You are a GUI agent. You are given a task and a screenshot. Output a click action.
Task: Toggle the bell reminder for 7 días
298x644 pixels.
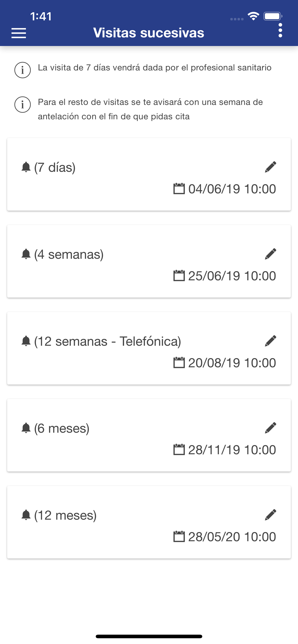click(26, 167)
